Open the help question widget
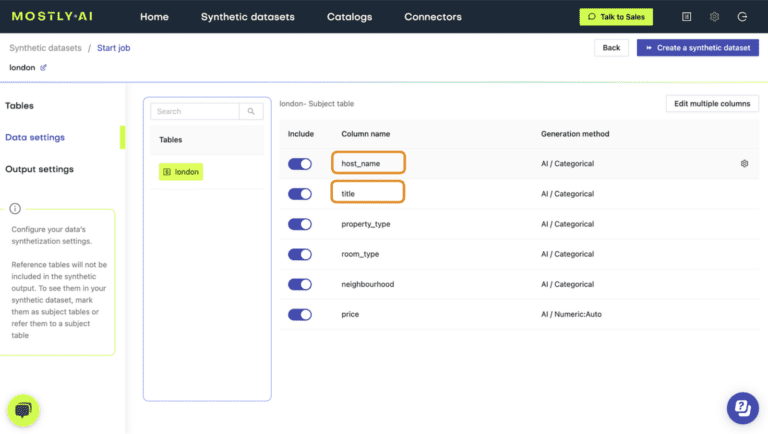 point(743,408)
